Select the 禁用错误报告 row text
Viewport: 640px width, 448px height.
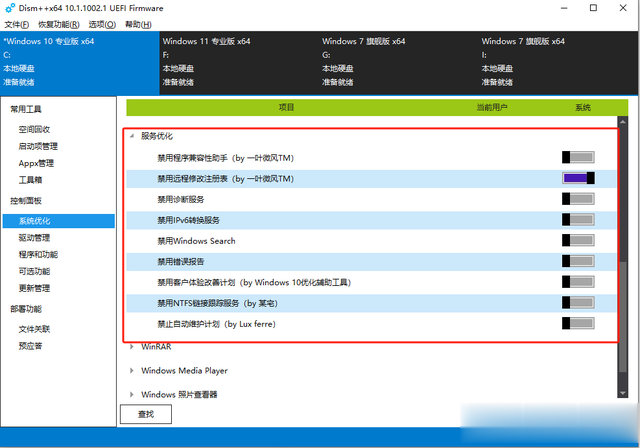coord(181,262)
